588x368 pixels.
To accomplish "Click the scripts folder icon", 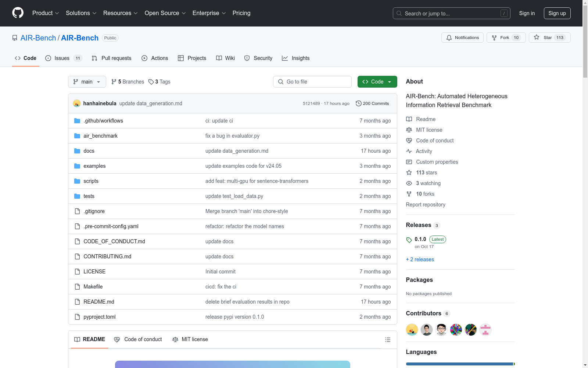I will [77, 181].
